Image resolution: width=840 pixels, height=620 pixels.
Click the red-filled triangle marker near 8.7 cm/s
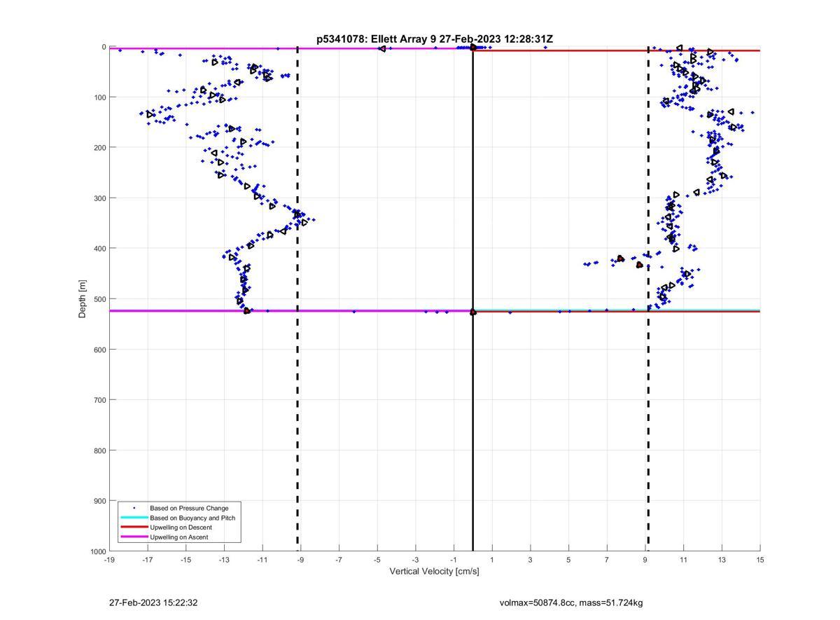pos(639,265)
